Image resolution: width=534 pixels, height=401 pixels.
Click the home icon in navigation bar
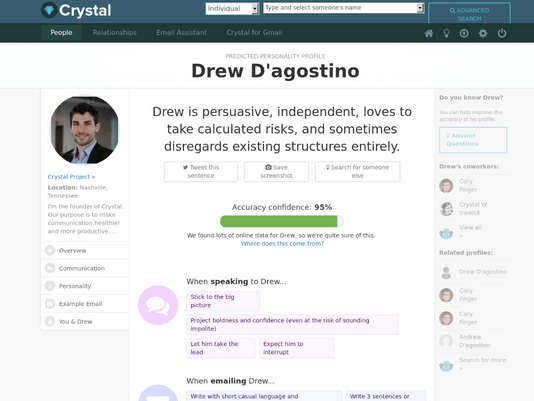coord(429,33)
